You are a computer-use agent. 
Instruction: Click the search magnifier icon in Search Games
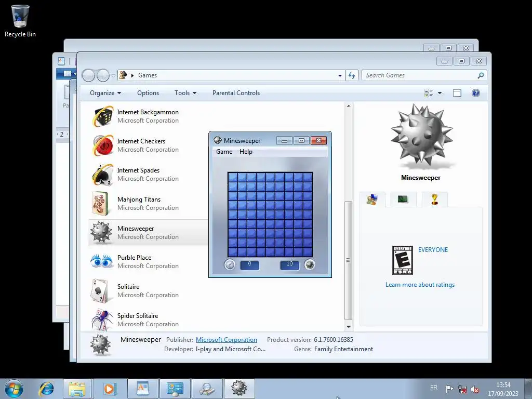(481, 75)
